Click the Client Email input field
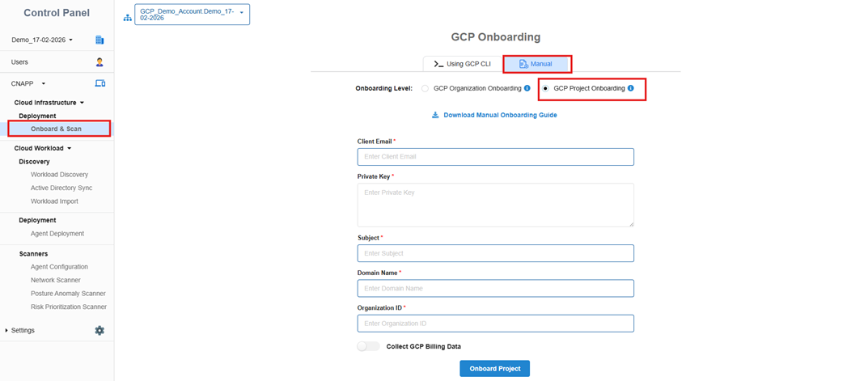The image size is (868, 381). (495, 156)
